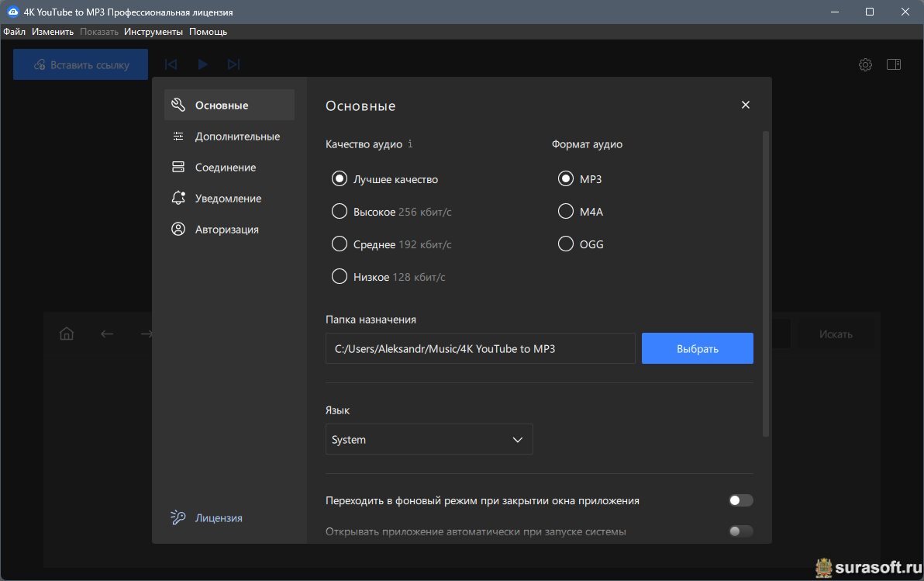Open the Дополнительные settings section
Viewport: 924px width, 581px height.
tap(229, 137)
